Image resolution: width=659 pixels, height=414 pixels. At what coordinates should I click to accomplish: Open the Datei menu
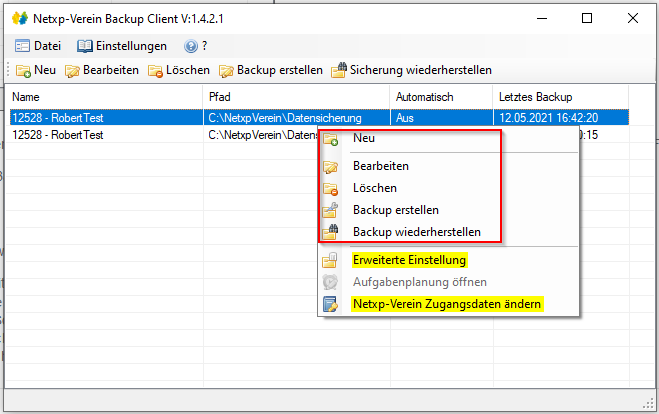pos(38,46)
